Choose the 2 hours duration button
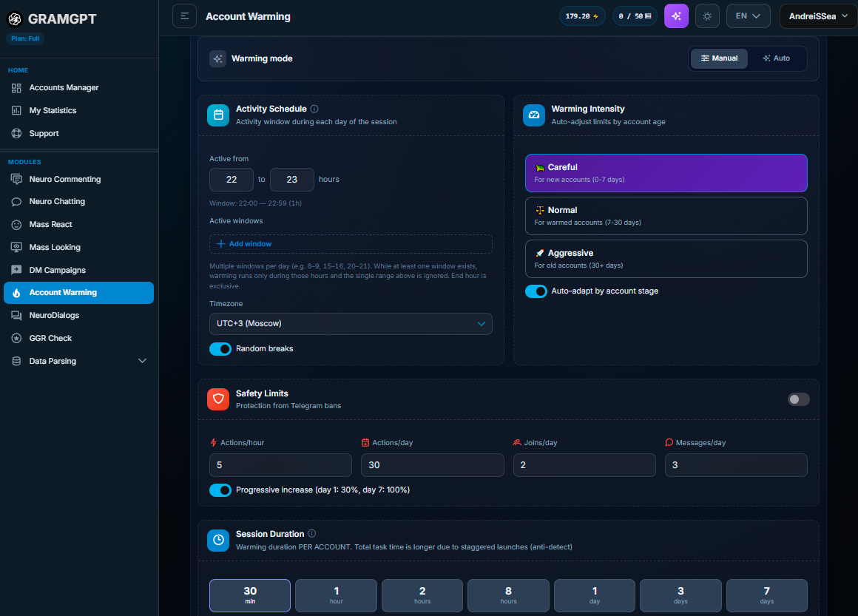858x616 pixels. coord(422,595)
